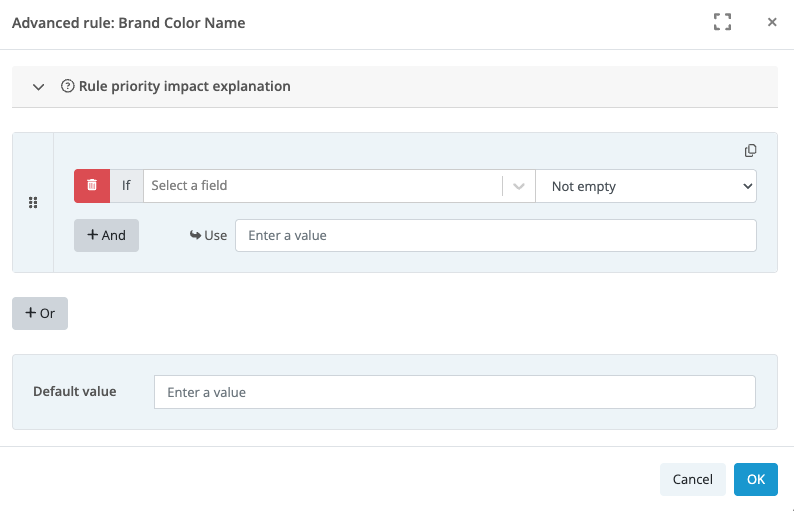Image resolution: width=794 pixels, height=511 pixels.
Task: Add an Or rule block
Action: point(40,313)
